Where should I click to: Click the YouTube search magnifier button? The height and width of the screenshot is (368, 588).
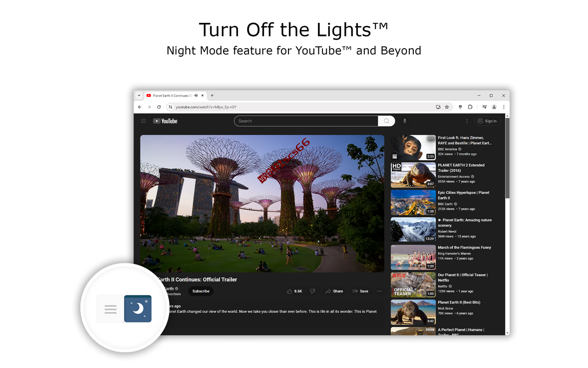386,121
